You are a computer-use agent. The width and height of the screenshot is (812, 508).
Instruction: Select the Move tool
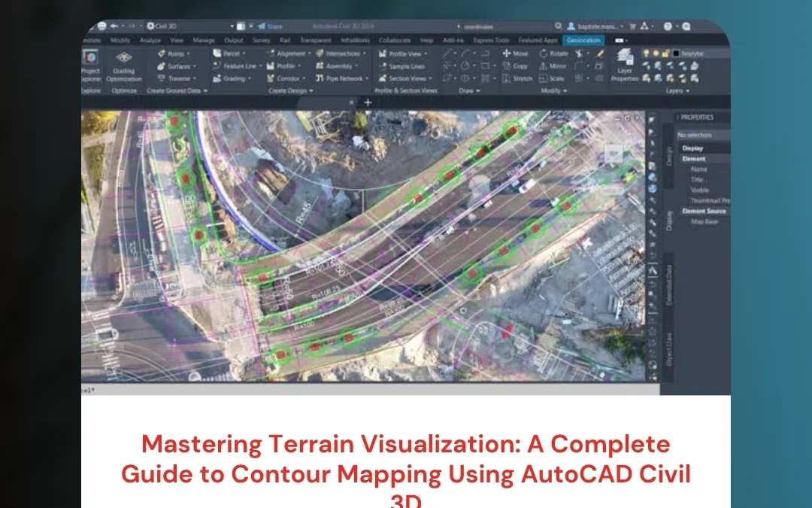[515, 53]
